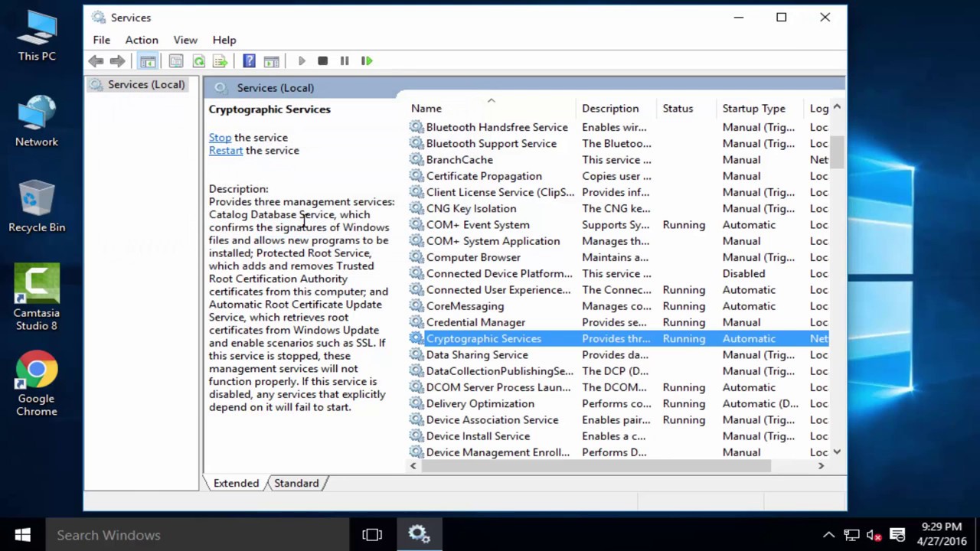Click the Start Service play button

pyautogui.click(x=302, y=61)
